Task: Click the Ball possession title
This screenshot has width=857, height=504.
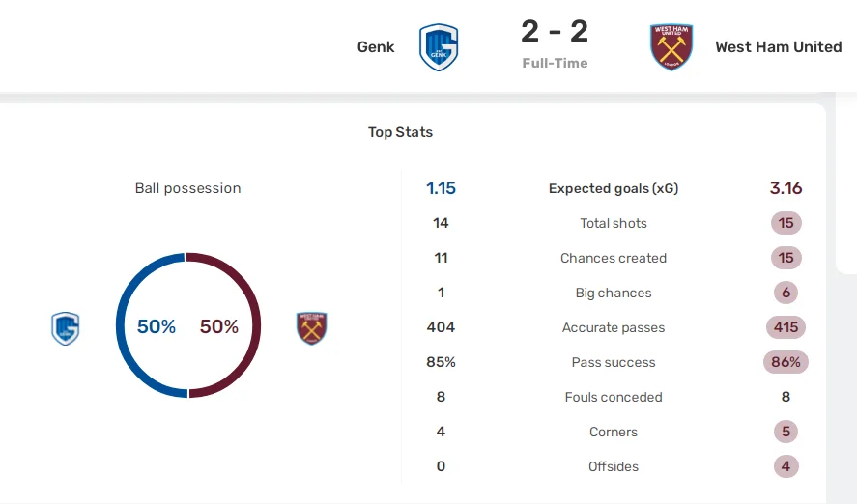Action: tap(188, 188)
